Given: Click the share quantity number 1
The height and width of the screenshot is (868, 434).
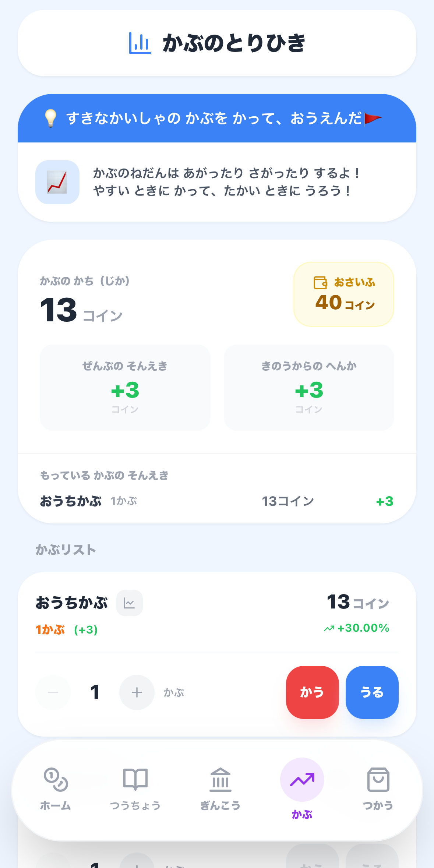Looking at the screenshot, I should 95,692.
